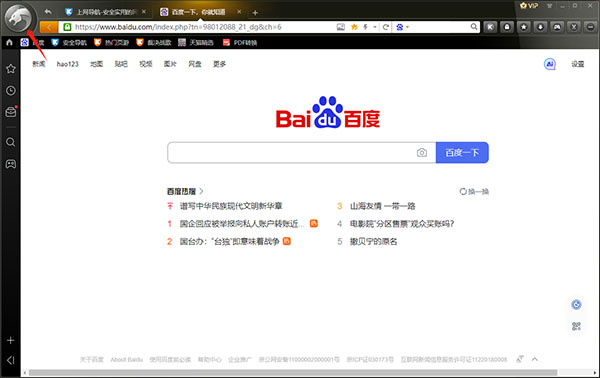Expand the dropdown arrow beside lightning icon
The image size is (600, 378).
375,27
